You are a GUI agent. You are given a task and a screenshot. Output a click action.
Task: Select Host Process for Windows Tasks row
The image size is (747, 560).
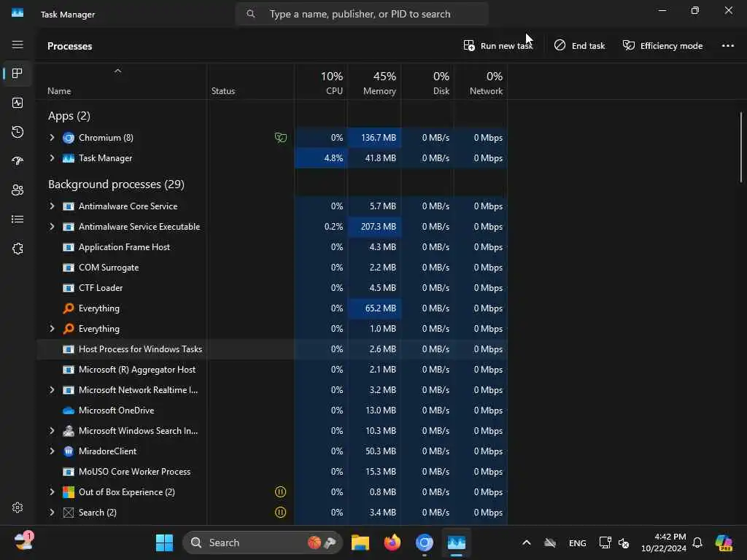click(x=272, y=349)
